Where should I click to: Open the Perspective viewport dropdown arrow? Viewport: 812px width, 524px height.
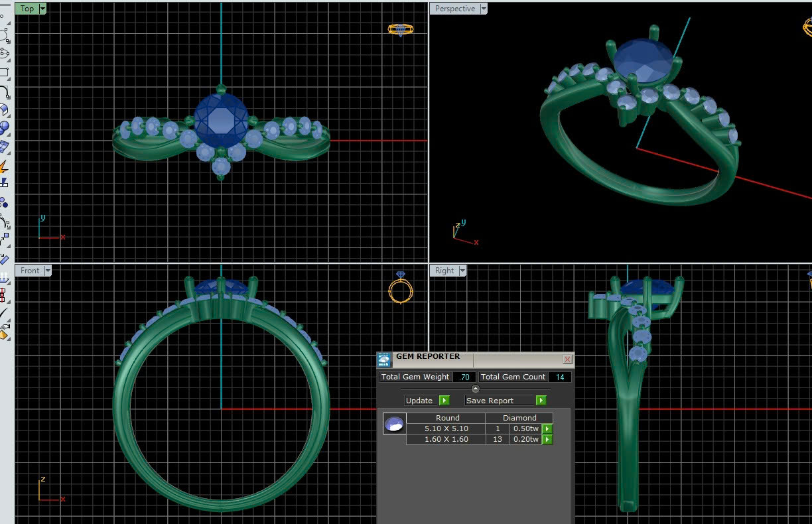pyautogui.click(x=484, y=9)
